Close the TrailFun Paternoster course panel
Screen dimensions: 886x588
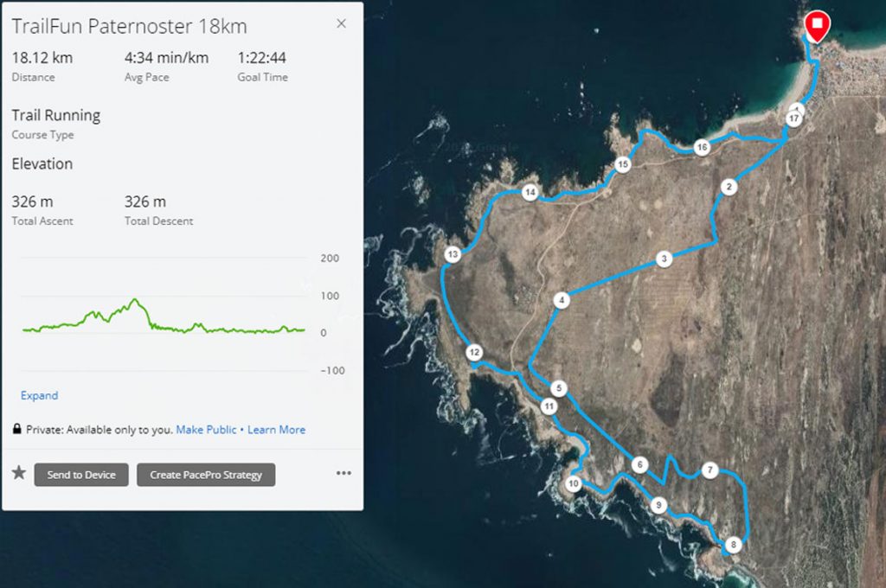click(x=341, y=23)
